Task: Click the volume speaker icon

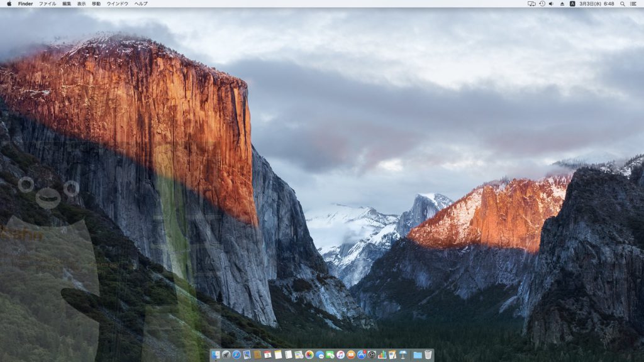Action: [x=551, y=4]
